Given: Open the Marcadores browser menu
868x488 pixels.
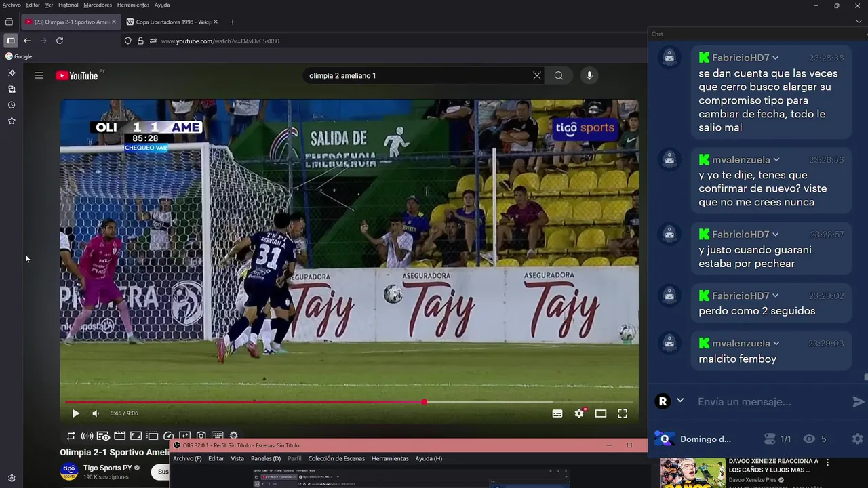Looking at the screenshot, I should [98, 5].
